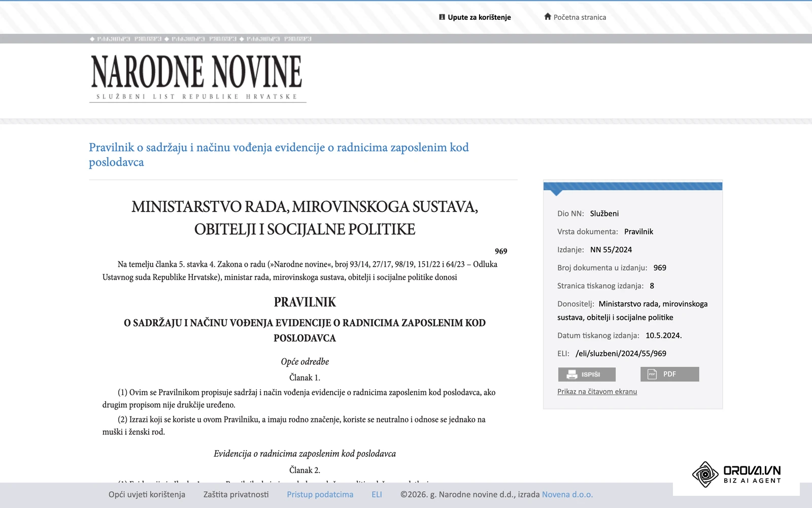Click the heading MINISTARSTVO RADA, MIROVINSKOGA SUSTAVA
Viewport: 812px width, 508px height.
[x=304, y=218]
